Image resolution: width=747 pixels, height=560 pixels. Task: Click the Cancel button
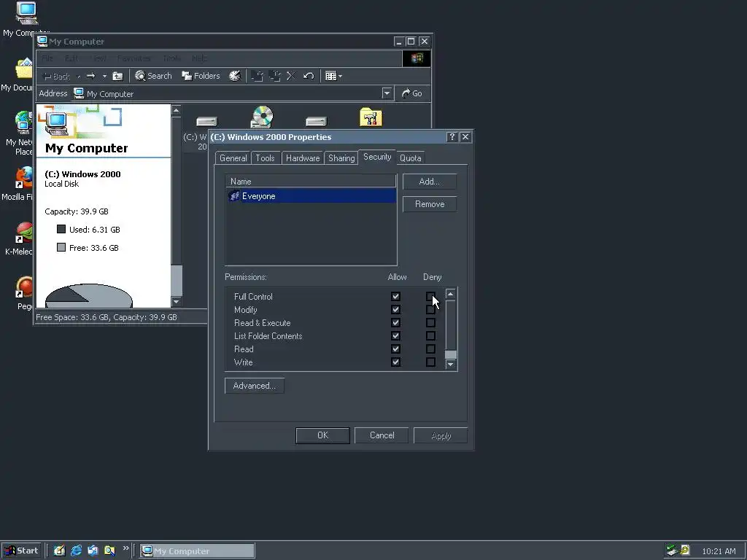382,435
